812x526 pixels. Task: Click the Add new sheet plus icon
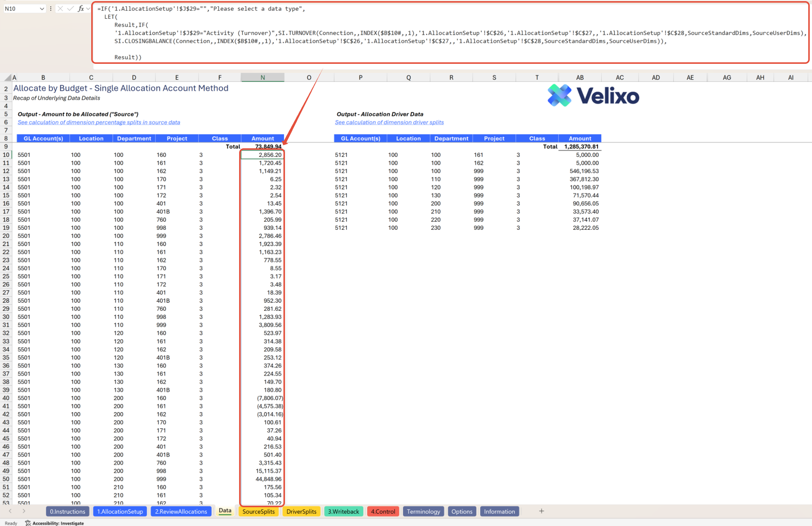click(x=541, y=511)
